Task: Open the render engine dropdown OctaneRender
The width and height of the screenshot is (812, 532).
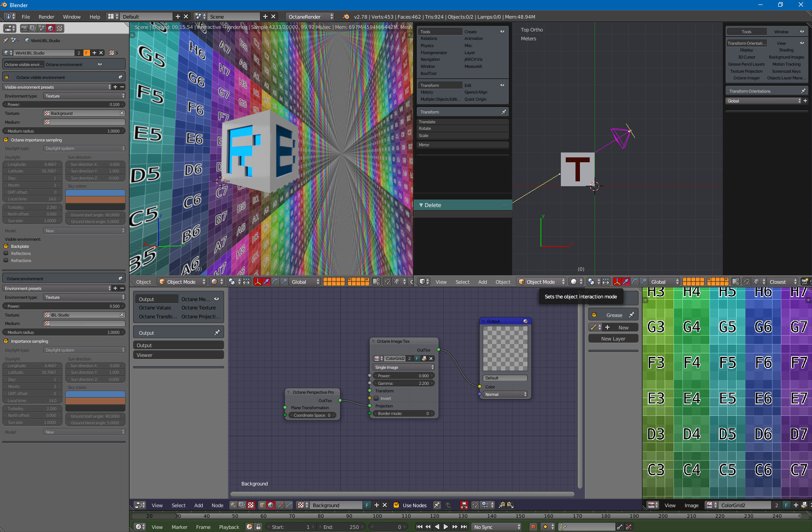Action: coord(310,17)
